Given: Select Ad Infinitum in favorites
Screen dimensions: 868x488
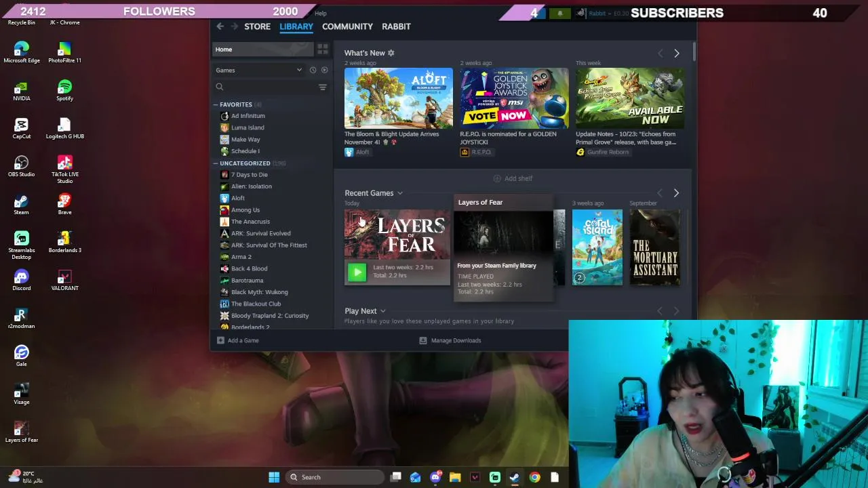Looking at the screenshot, I should click(x=248, y=116).
